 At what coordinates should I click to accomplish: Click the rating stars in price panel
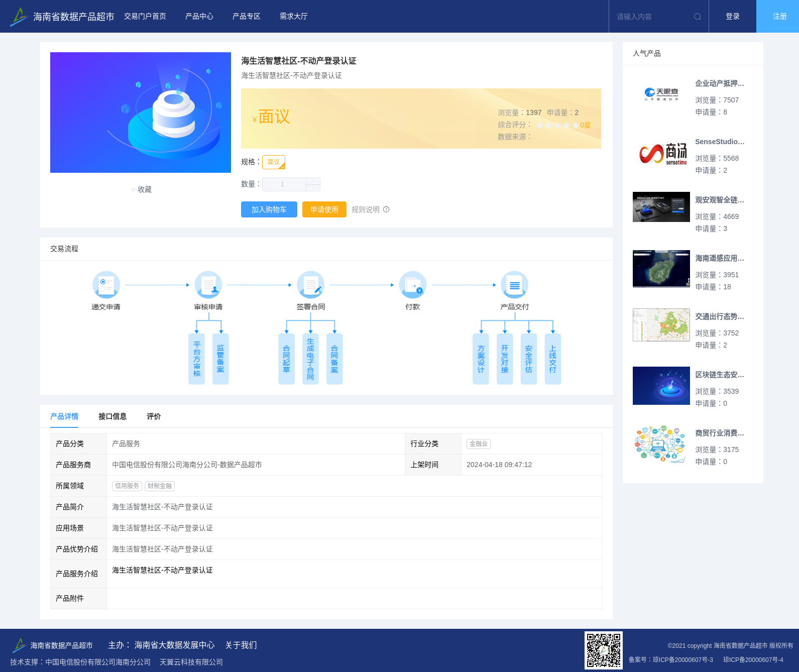pyautogui.click(x=557, y=125)
